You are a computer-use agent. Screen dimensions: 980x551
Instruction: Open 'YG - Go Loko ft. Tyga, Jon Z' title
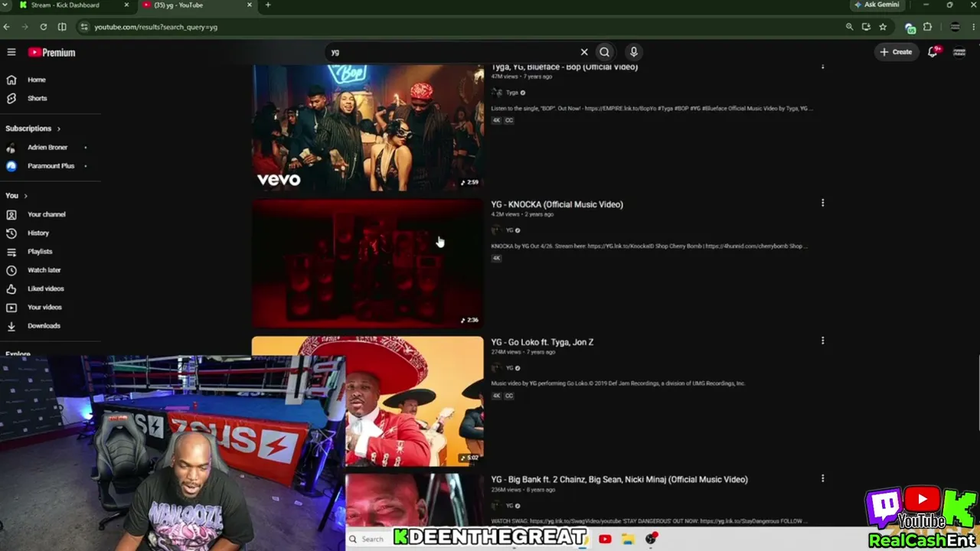pos(542,342)
